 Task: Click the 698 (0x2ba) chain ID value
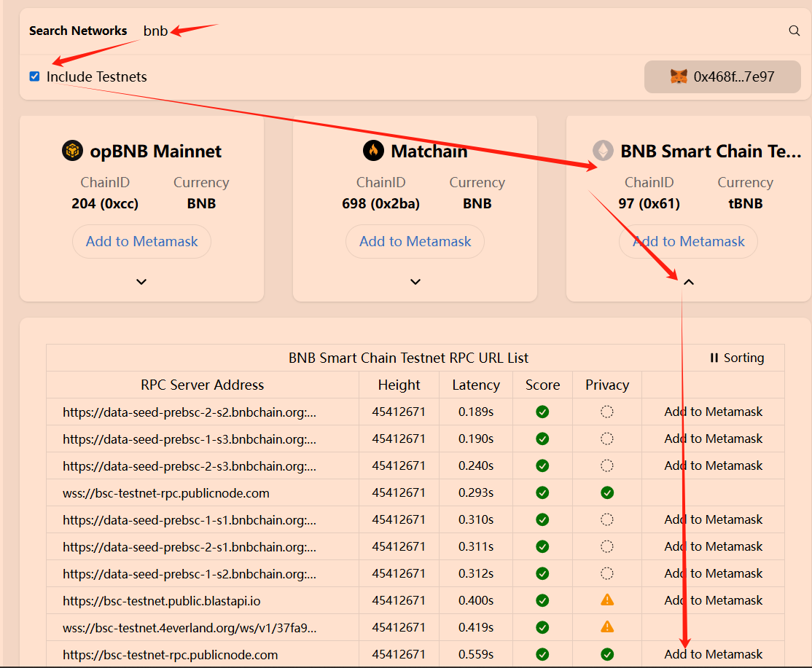[x=380, y=203]
